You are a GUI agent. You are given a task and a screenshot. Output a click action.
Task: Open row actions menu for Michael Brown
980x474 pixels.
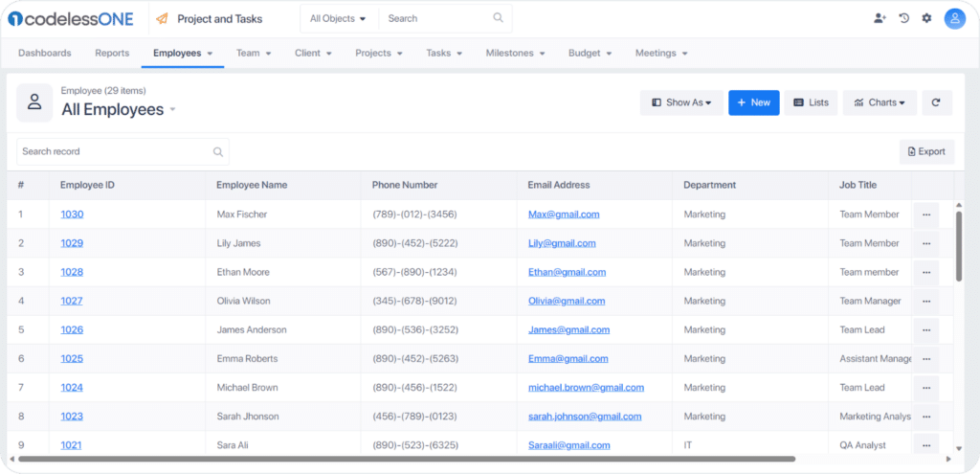926,388
